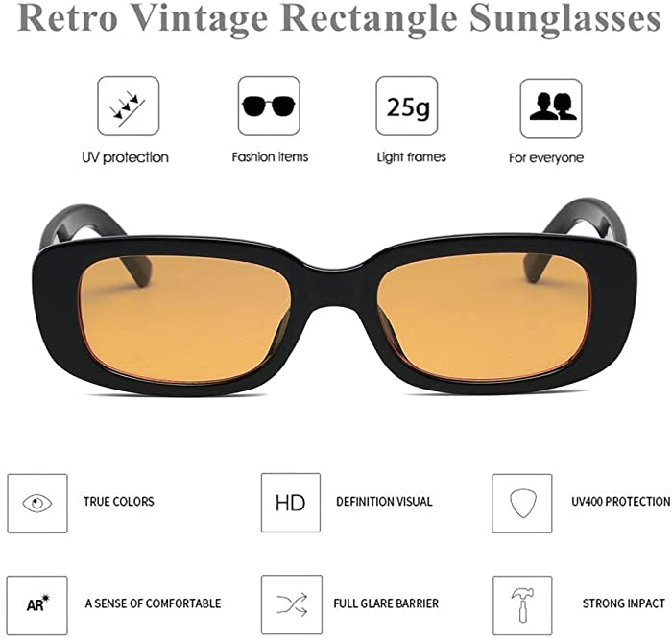
Task: Click the STRONG IMPACT text
Action: click(x=624, y=603)
